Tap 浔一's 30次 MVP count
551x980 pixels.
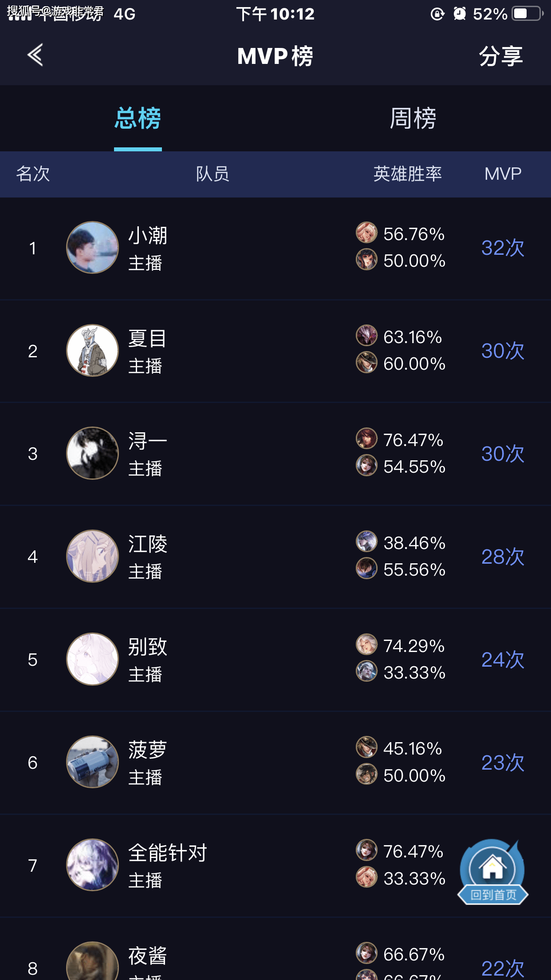503,454
